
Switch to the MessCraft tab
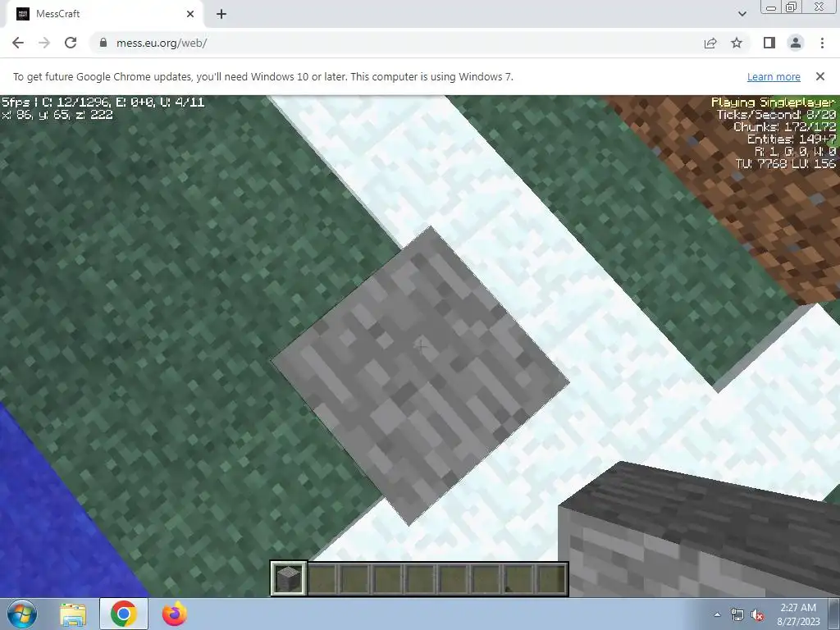point(105,14)
